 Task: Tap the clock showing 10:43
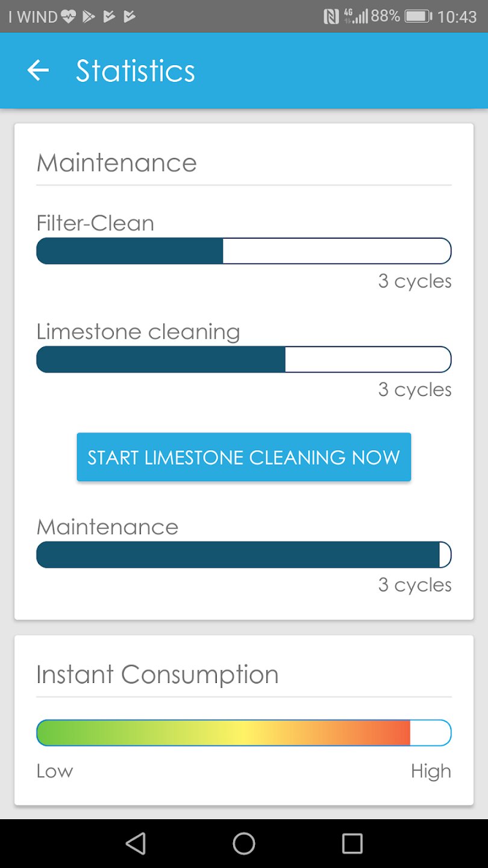(457, 16)
